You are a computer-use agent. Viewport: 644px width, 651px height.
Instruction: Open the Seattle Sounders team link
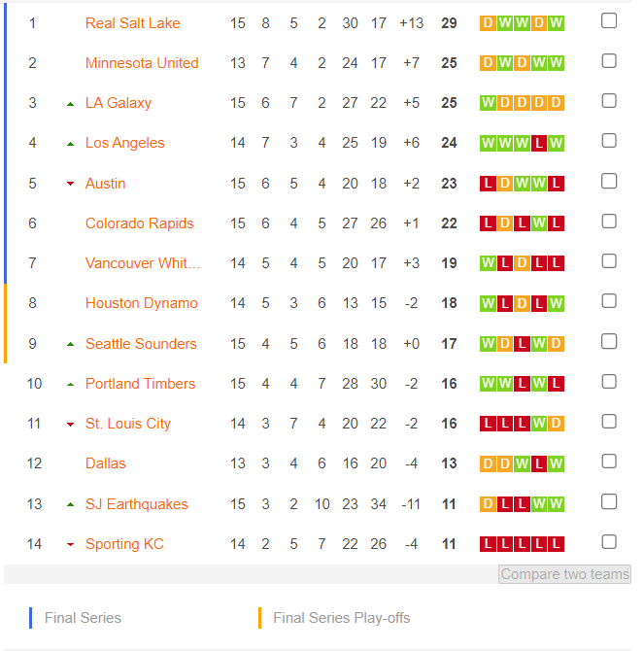tap(141, 344)
